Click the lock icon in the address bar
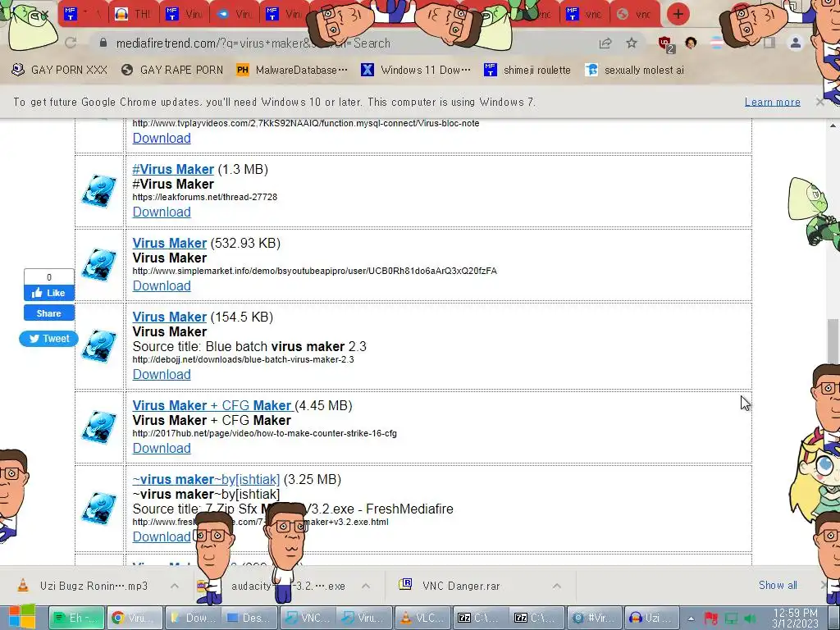840x630 pixels. 103,43
